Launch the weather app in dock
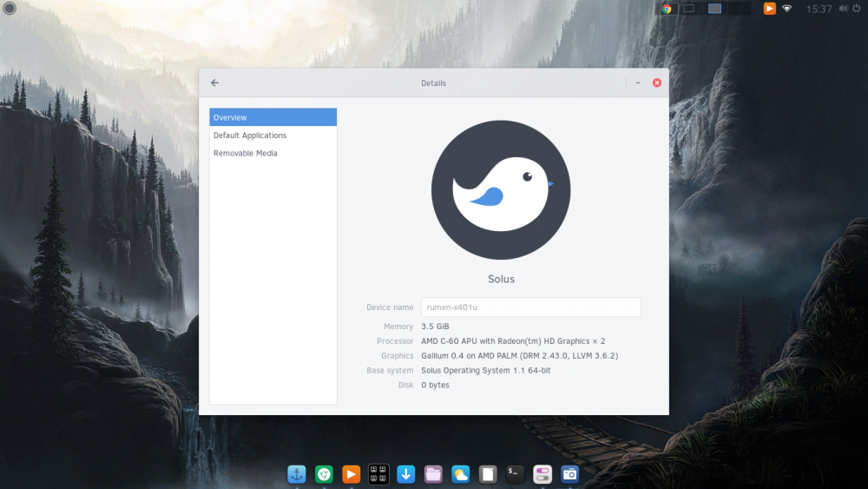This screenshot has width=868, height=489. click(461, 474)
